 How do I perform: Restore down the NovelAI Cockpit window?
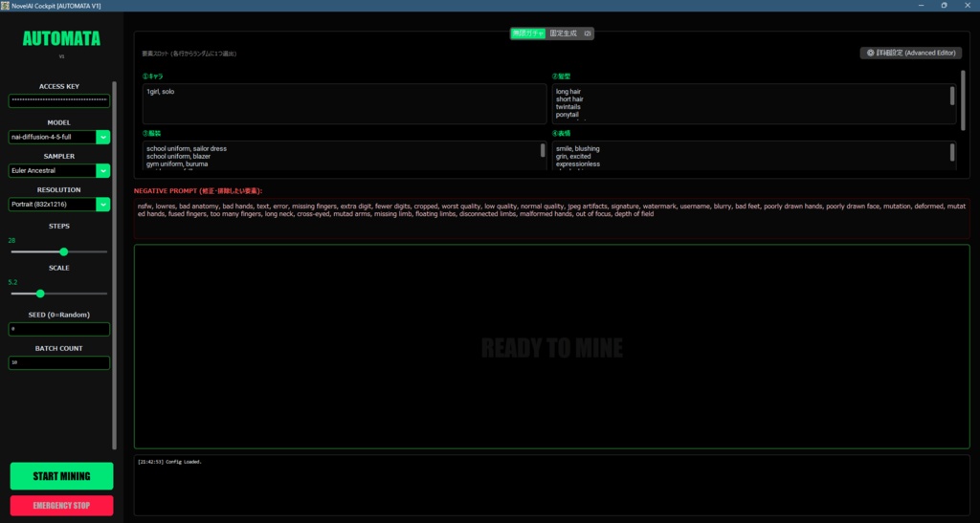[x=945, y=6]
